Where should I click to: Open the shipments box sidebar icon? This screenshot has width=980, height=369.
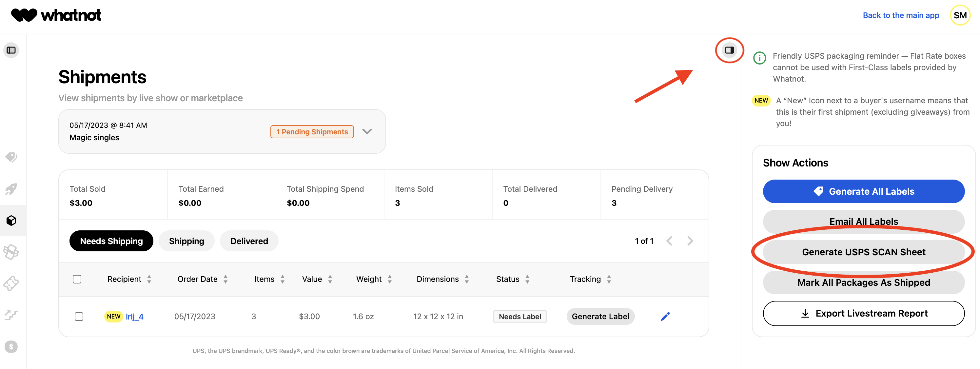tap(11, 220)
